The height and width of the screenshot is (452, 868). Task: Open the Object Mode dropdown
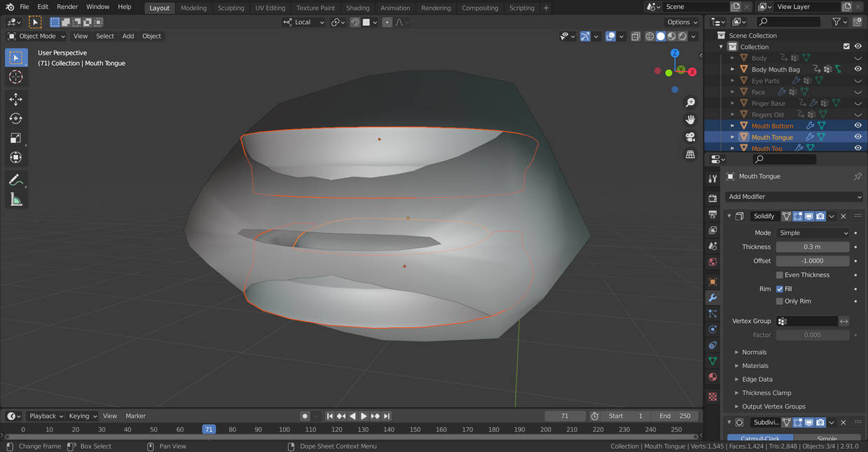pyautogui.click(x=36, y=36)
